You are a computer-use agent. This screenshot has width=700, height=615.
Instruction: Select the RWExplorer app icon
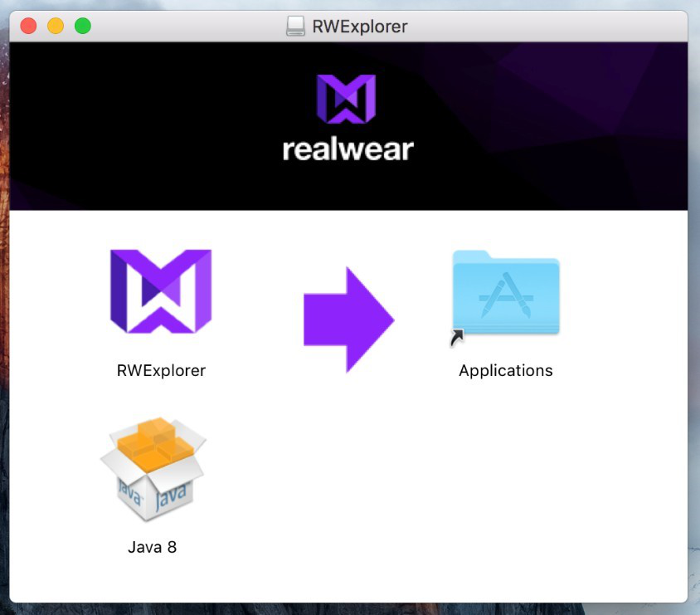(161, 291)
